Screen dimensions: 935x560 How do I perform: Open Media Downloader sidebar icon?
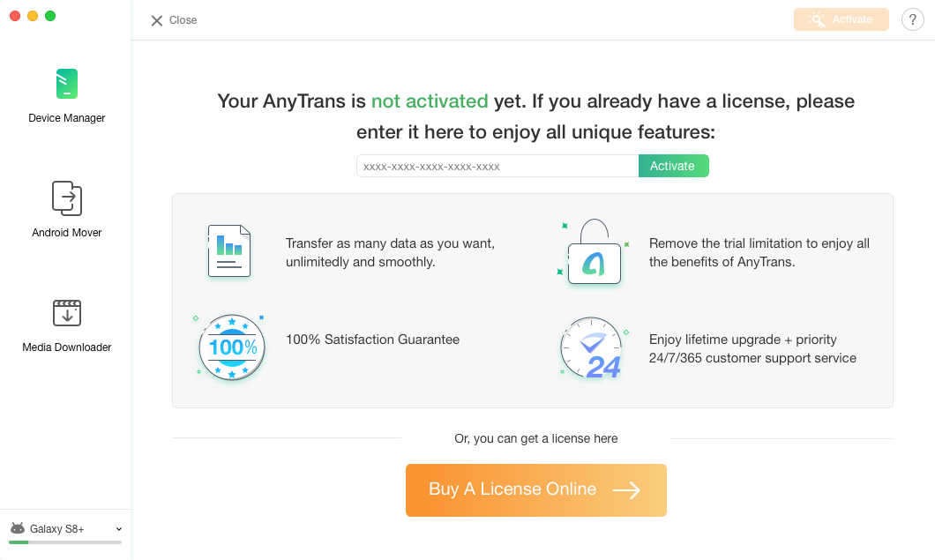click(x=67, y=313)
